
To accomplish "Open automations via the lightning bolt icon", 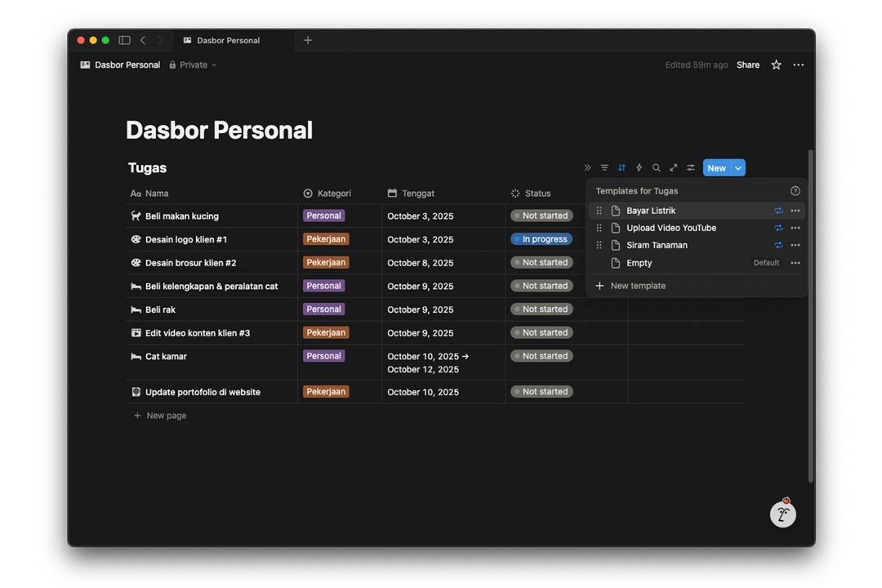I will [x=639, y=167].
